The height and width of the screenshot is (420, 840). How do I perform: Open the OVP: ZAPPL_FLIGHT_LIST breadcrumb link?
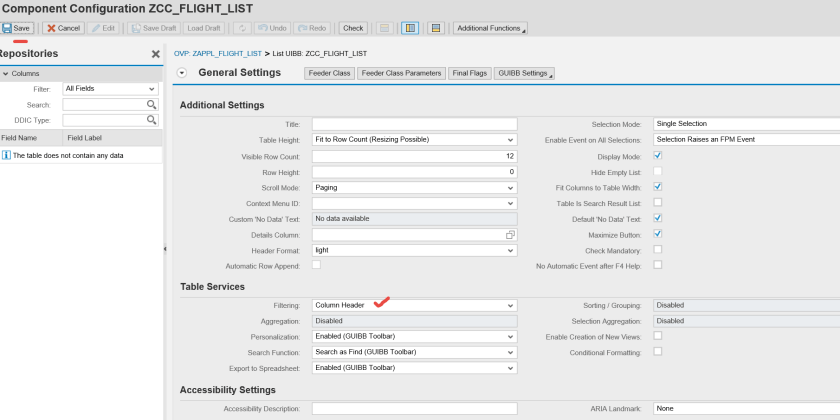click(218, 52)
